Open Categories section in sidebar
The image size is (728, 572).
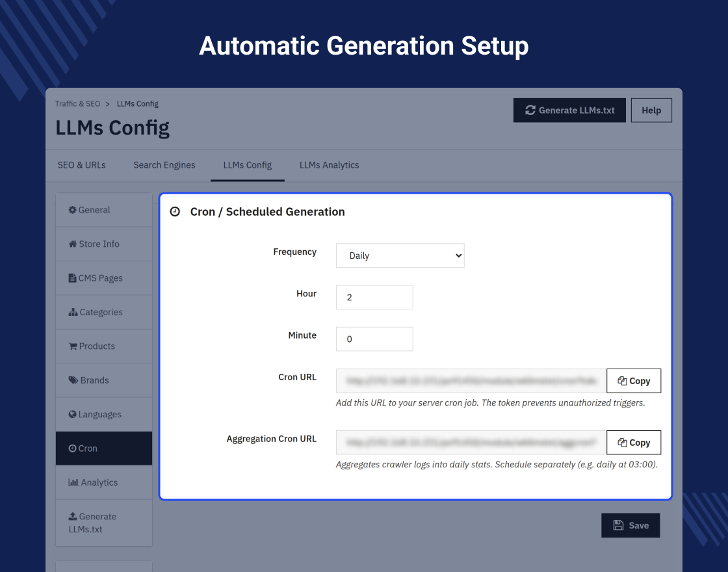coord(104,312)
